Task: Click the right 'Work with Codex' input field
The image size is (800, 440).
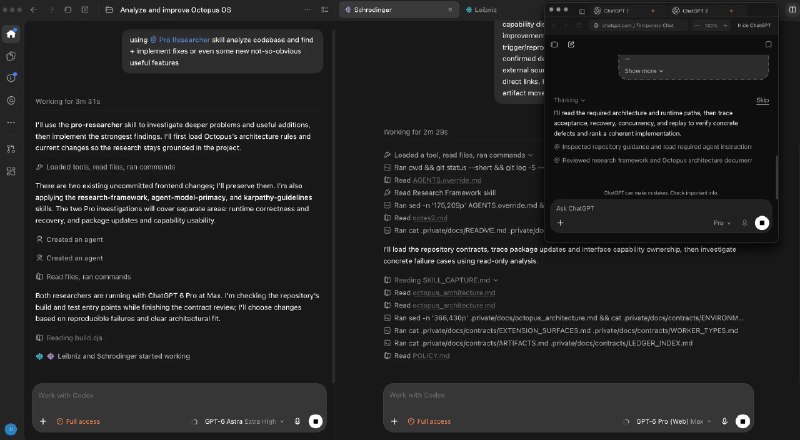Action: coord(568,395)
